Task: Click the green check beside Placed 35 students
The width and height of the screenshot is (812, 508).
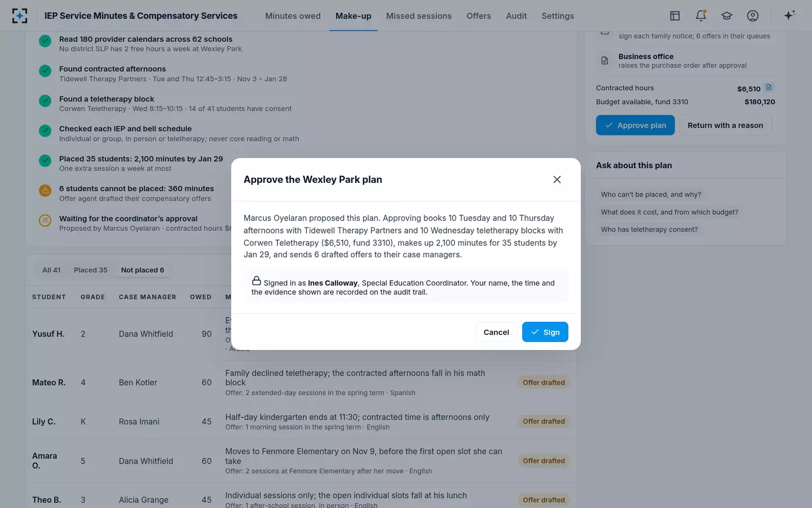Action: (45, 160)
